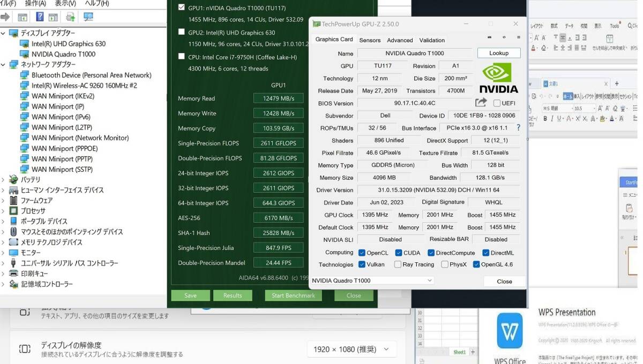Collapse the ディスプレイ アダプター tree node
The height and width of the screenshot is (364, 643).
(x=3, y=33)
